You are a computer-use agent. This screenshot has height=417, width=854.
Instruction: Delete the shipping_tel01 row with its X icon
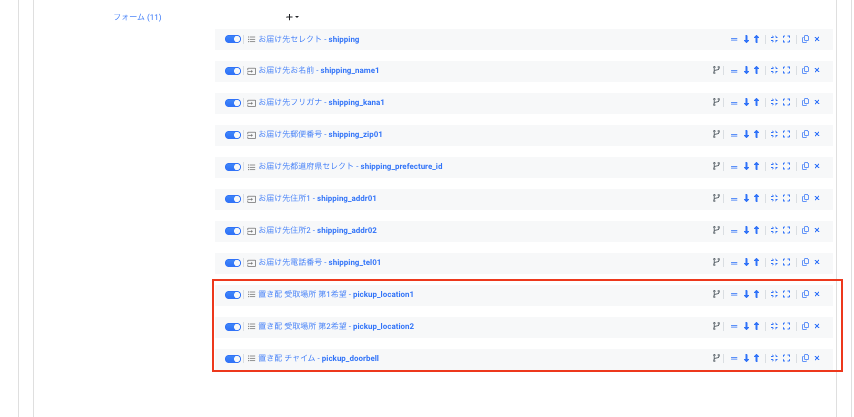pos(817,263)
